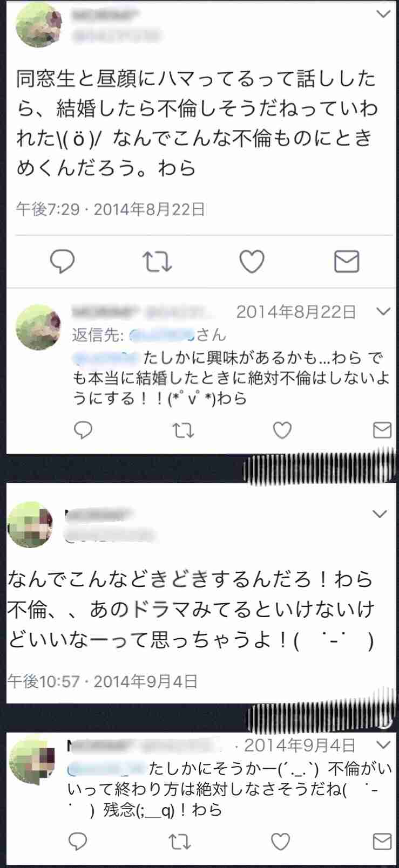Message-share the last reply tweet
The width and height of the screenshot is (399, 868).
(x=382, y=841)
